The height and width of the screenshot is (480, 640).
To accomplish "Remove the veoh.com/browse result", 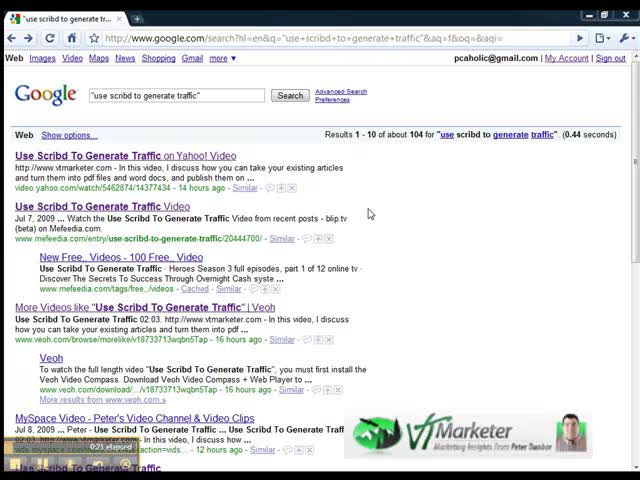I will point(329,340).
